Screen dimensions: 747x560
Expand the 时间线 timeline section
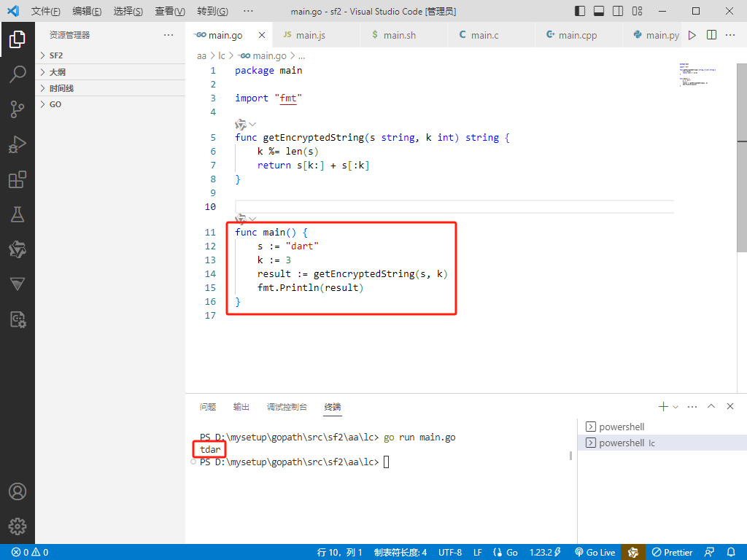pos(110,88)
